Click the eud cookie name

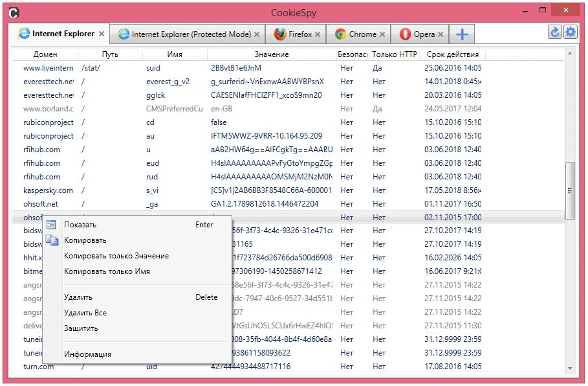click(x=153, y=163)
